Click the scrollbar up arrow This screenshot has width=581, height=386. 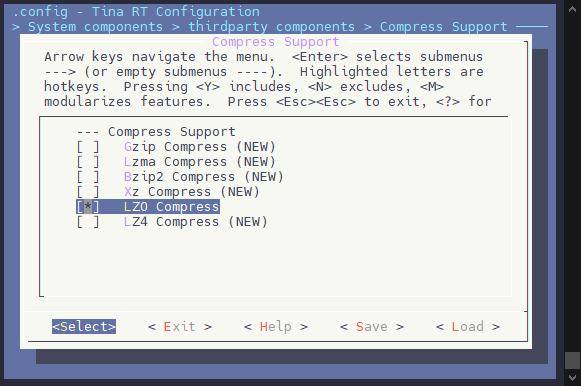point(572,9)
